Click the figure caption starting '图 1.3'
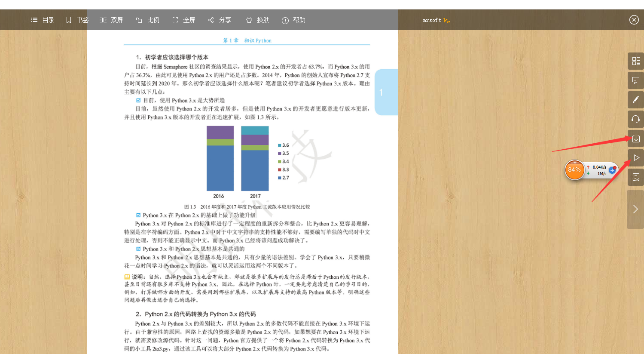This screenshot has height=354, width=644. (x=247, y=207)
